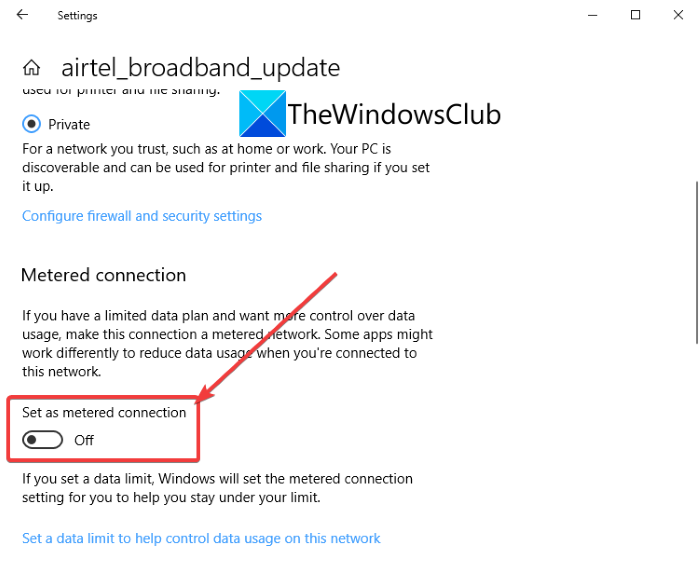
Task: Click the blue TheWindowsClub logo icon
Action: pyautogui.click(x=260, y=114)
